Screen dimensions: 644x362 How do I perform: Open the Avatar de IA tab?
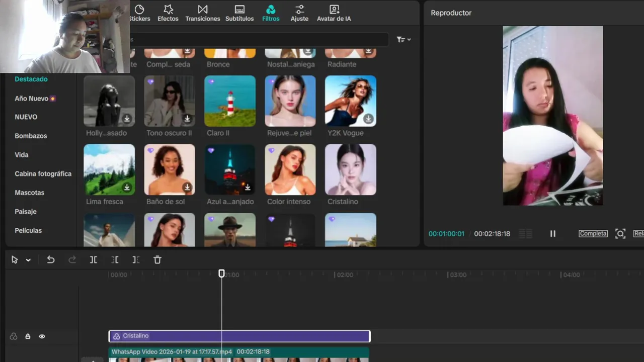[334, 13]
